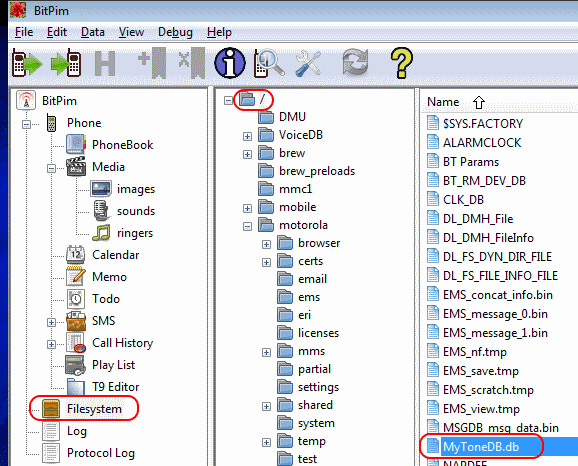Click the Add entry toolbar icon
The width and height of the screenshot is (578, 466).
pos(151,63)
